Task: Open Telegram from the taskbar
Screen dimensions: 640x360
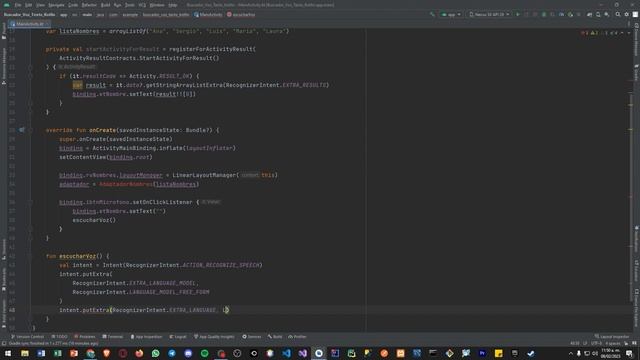Action: click(x=172, y=353)
